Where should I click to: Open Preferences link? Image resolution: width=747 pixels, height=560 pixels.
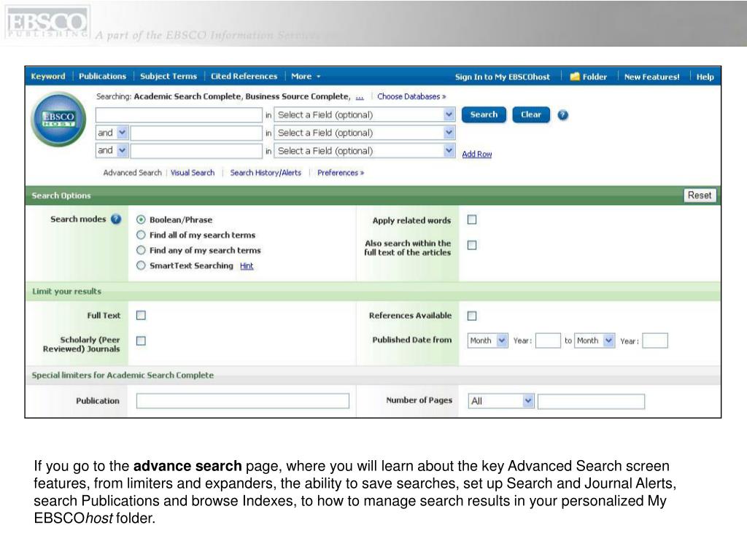(341, 172)
